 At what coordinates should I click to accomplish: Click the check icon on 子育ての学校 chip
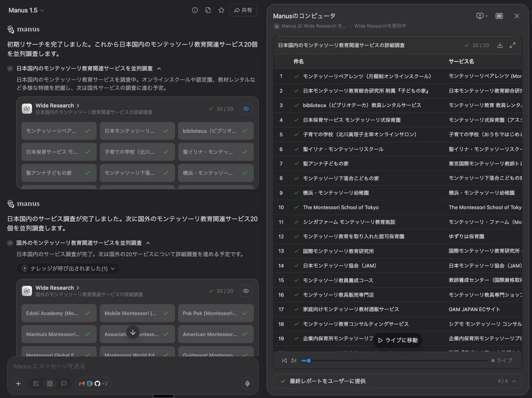pyautogui.click(x=166, y=152)
